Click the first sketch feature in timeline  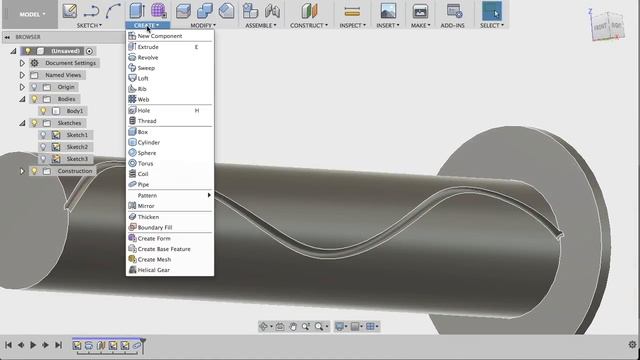pos(77,346)
